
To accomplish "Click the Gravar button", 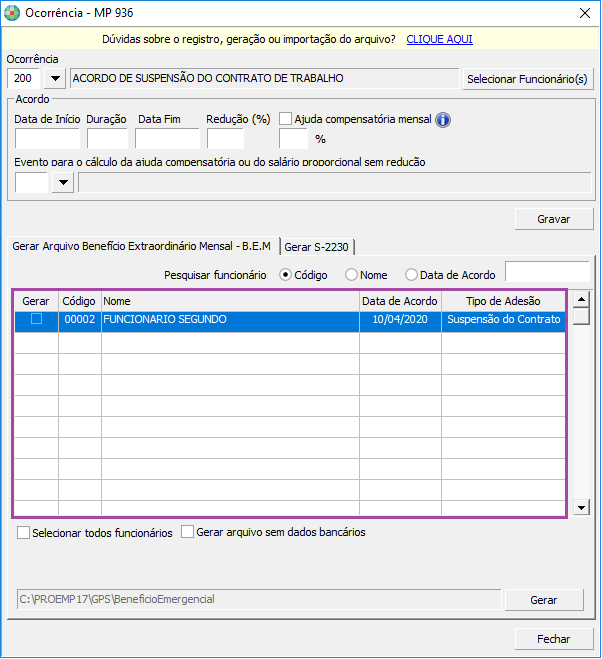I will pos(554,219).
